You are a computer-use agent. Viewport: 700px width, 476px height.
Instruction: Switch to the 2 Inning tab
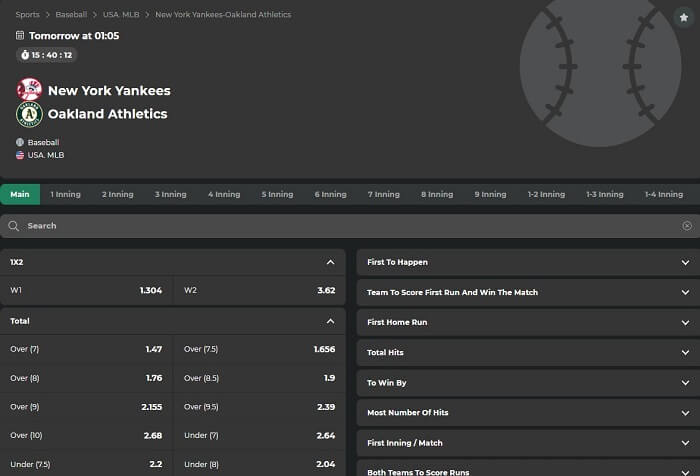click(118, 194)
